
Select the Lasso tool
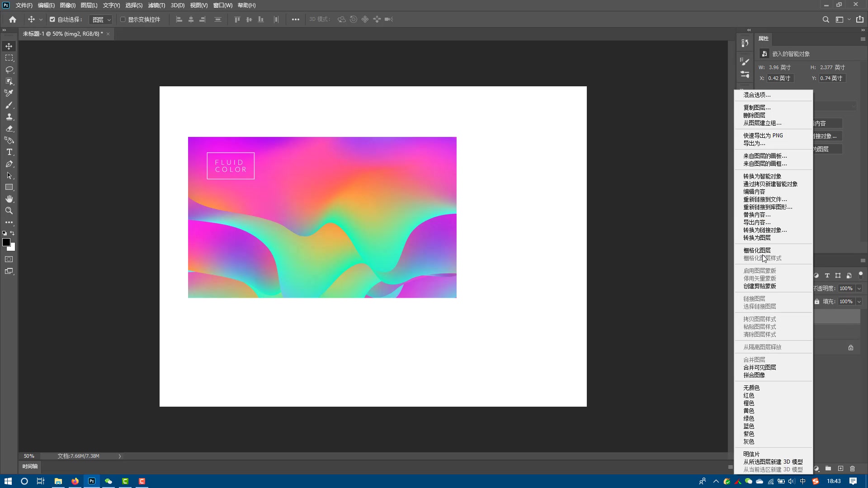coord(9,70)
